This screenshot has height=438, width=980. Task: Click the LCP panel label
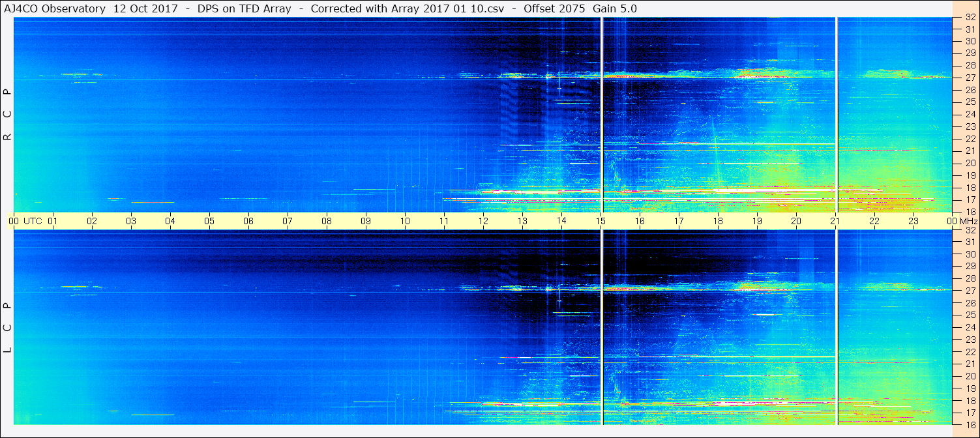click(7, 327)
